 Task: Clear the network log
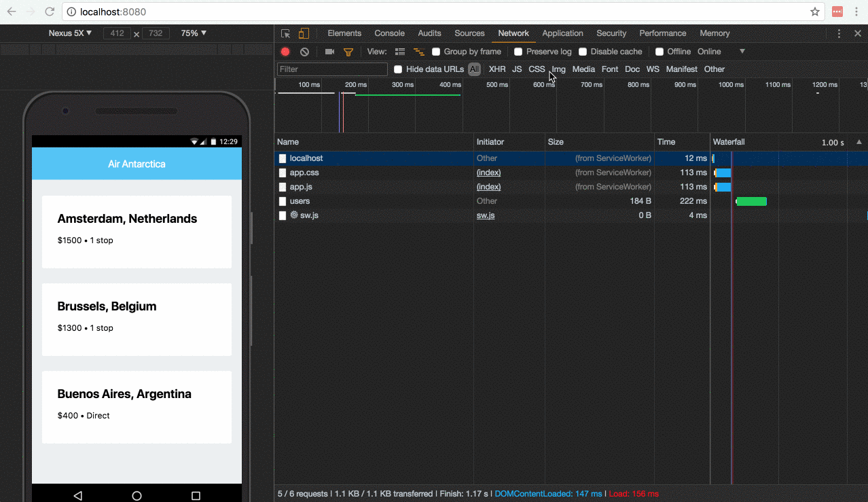[304, 52]
